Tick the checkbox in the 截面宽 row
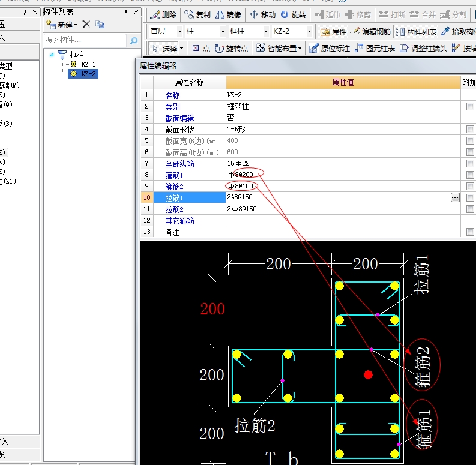This screenshot has height=465, width=476. [470, 140]
